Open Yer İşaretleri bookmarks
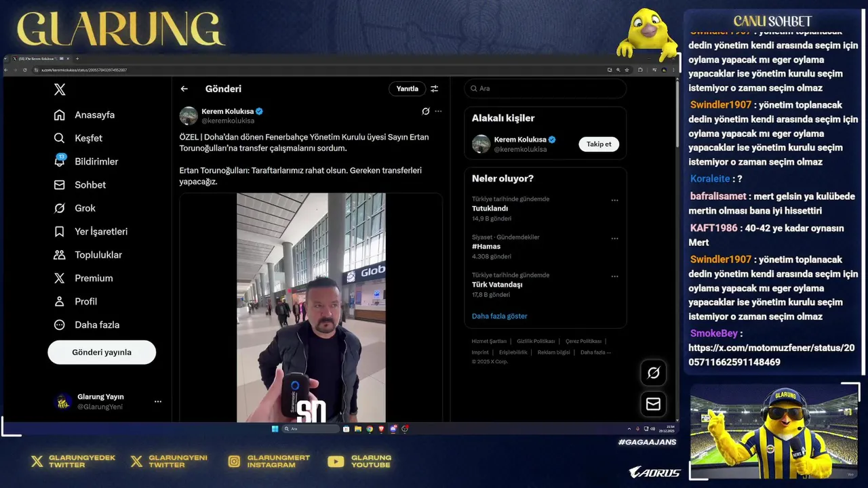The image size is (868, 488). pos(90,231)
